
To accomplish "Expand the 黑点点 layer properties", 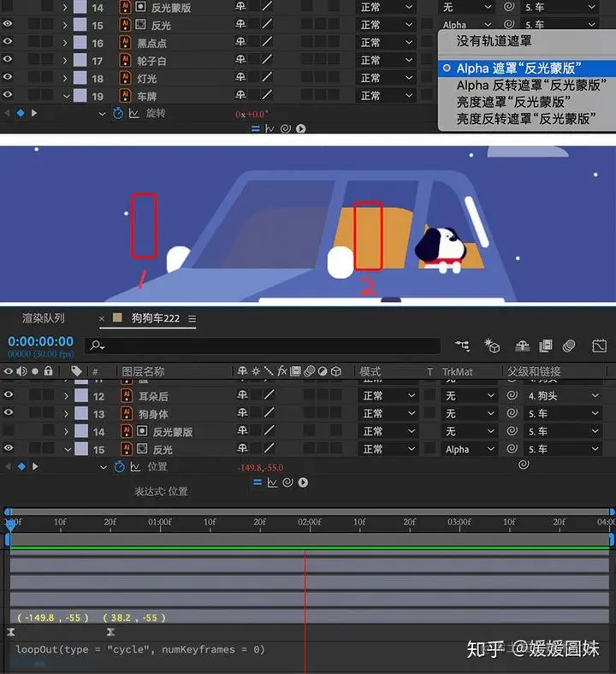I will pyautogui.click(x=65, y=43).
